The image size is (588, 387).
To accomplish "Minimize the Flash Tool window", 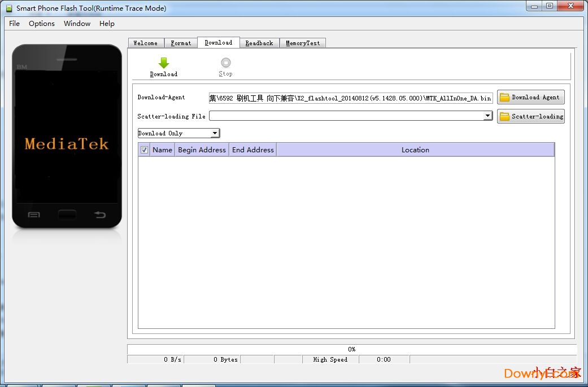I will pos(534,6).
